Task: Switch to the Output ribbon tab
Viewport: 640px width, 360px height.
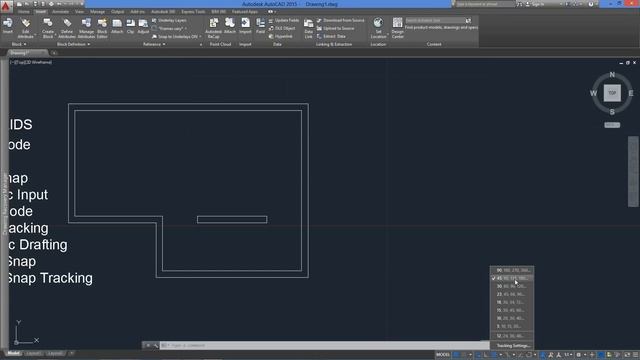Action: [x=118, y=12]
